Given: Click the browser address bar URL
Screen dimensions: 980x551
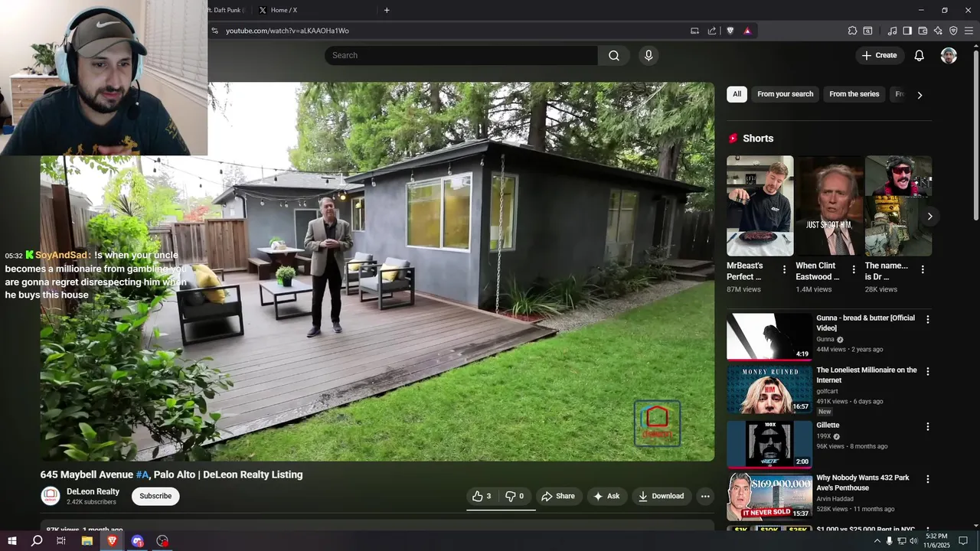Looking at the screenshot, I should click(287, 31).
